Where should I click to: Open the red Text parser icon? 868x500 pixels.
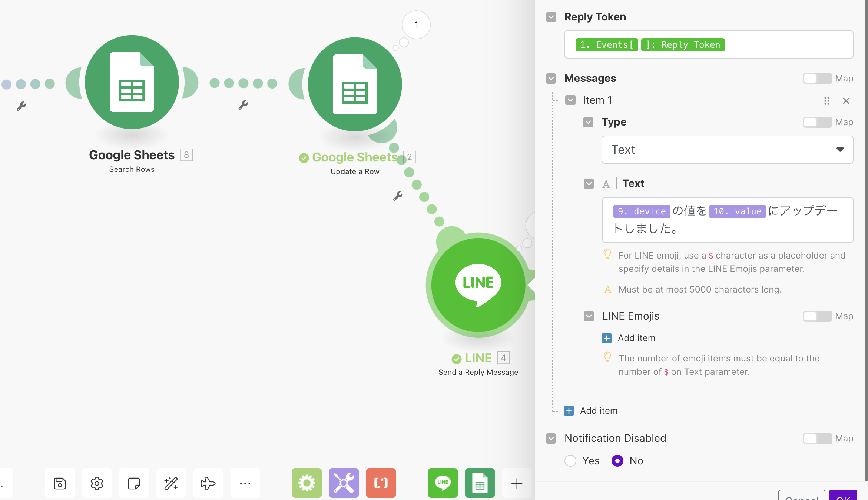pyautogui.click(x=381, y=483)
